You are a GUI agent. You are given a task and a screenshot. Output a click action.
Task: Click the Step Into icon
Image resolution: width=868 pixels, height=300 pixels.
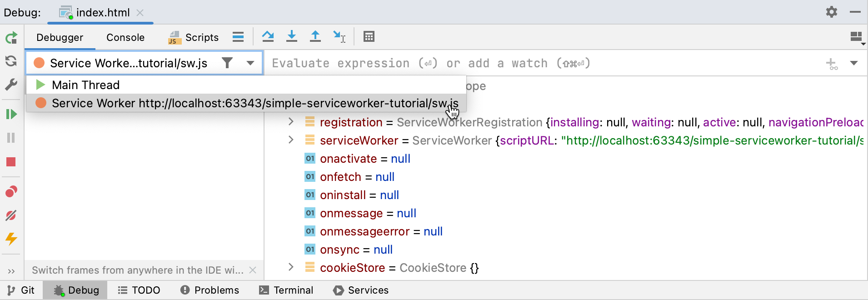(292, 36)
